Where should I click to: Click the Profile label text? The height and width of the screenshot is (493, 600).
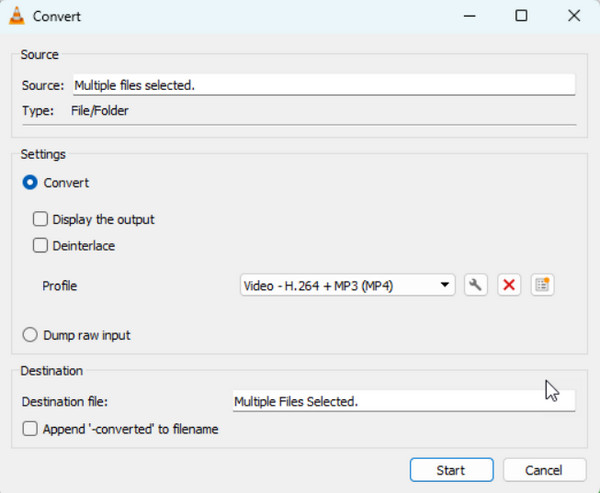click(59, 286)
